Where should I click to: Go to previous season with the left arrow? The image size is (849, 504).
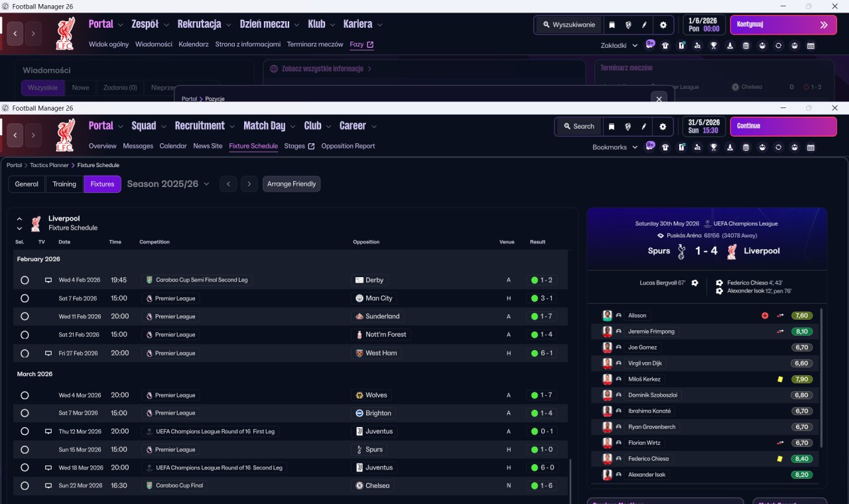pyautogui.click(x=228, y=184)
